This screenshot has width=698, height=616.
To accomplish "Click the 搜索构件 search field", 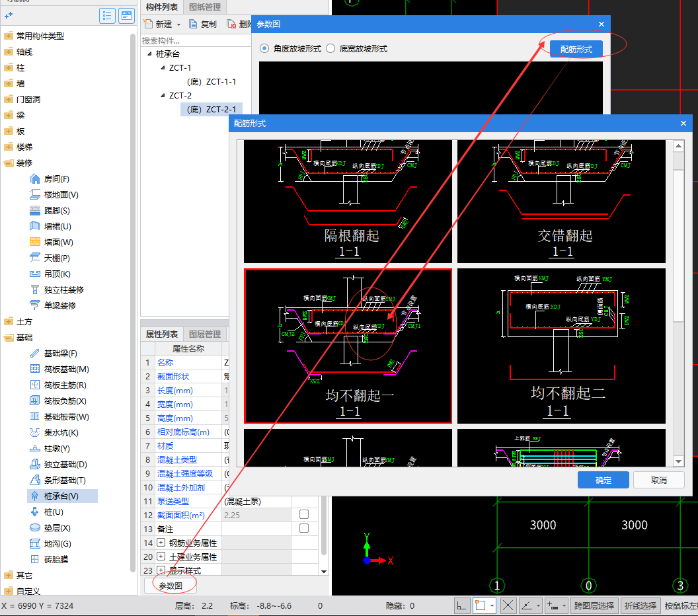I will pyautogui.click(x=196, y=40).
